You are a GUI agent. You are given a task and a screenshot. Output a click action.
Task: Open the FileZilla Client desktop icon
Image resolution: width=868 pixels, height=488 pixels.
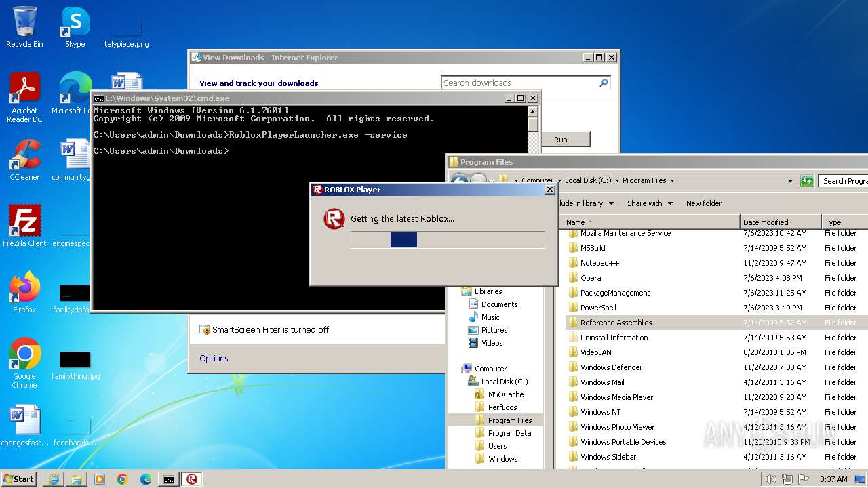tap(24, 226)
